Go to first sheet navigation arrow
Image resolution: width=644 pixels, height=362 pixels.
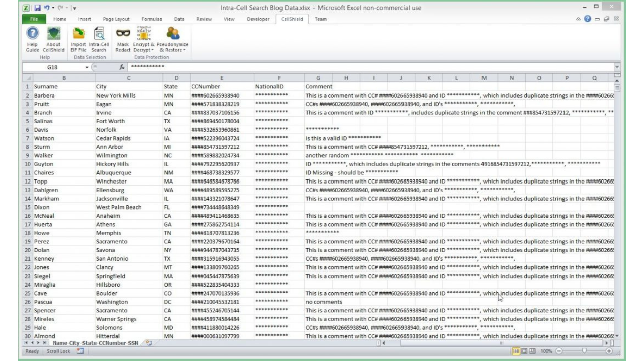(x=27, y=343)
